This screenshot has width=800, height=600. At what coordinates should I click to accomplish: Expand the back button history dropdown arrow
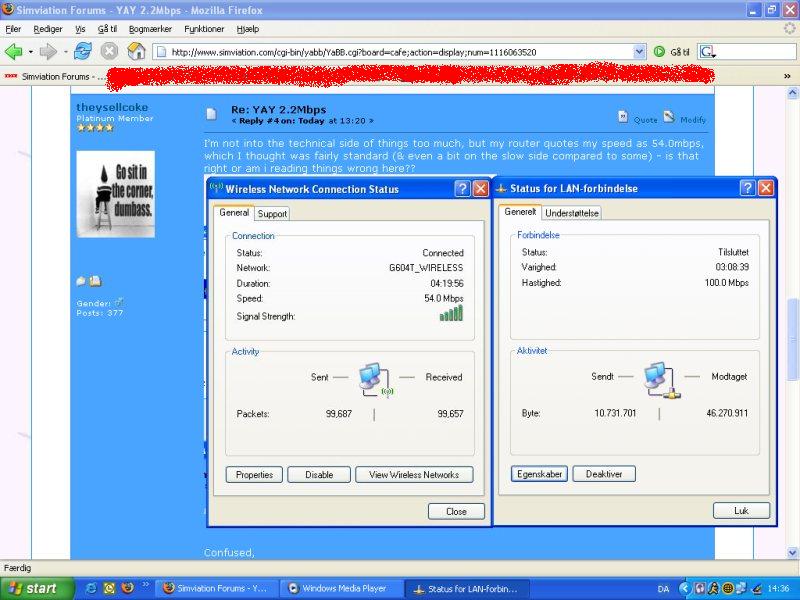coord(31,51)
